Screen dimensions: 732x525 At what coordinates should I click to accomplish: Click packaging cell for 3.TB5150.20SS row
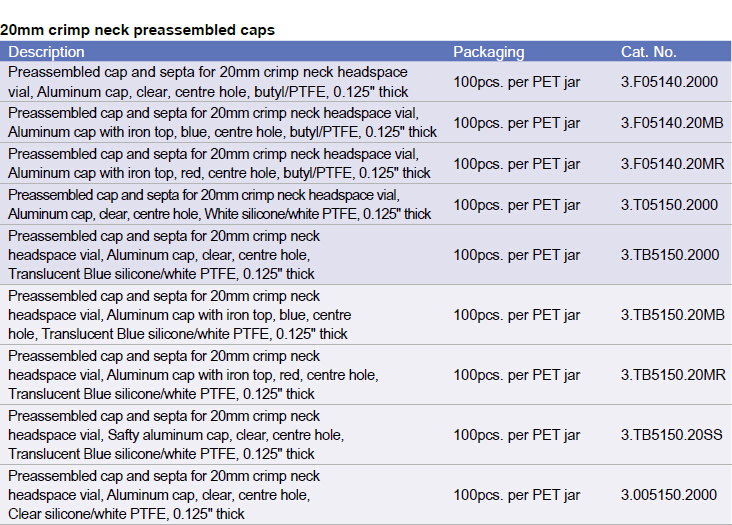[x=516, y=435]
